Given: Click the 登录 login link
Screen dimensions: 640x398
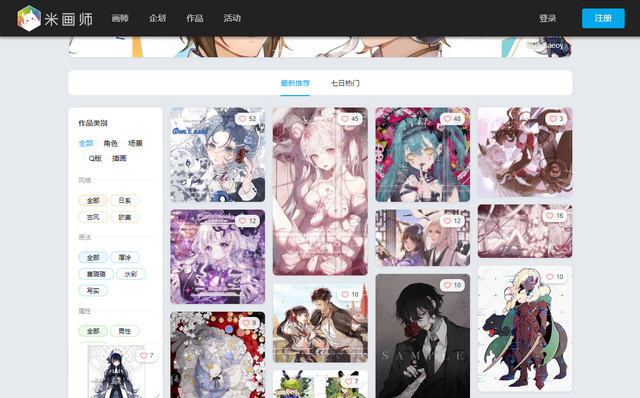Looking at the screenshot, I should pyautogui.click(x=547, y=18).
